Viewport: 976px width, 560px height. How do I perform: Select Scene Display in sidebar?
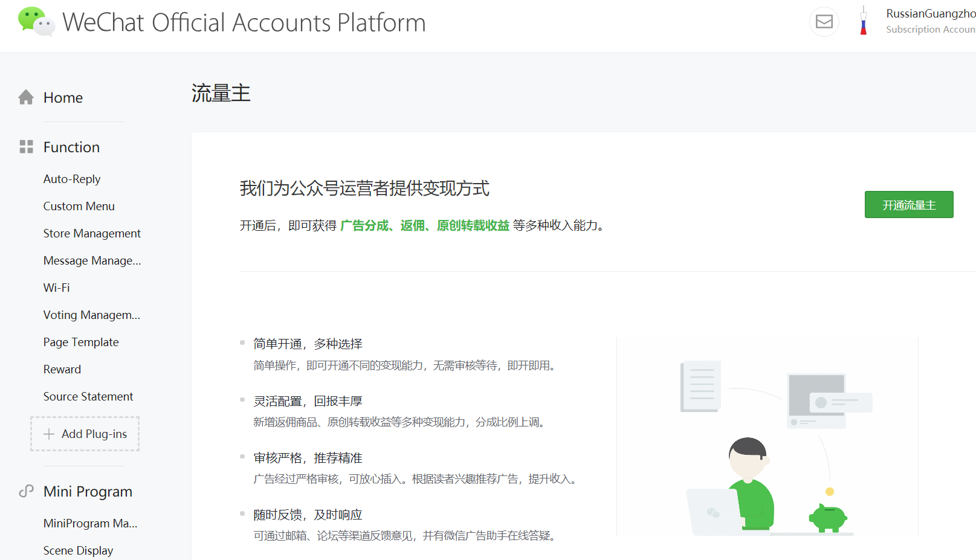pos(78,550)
